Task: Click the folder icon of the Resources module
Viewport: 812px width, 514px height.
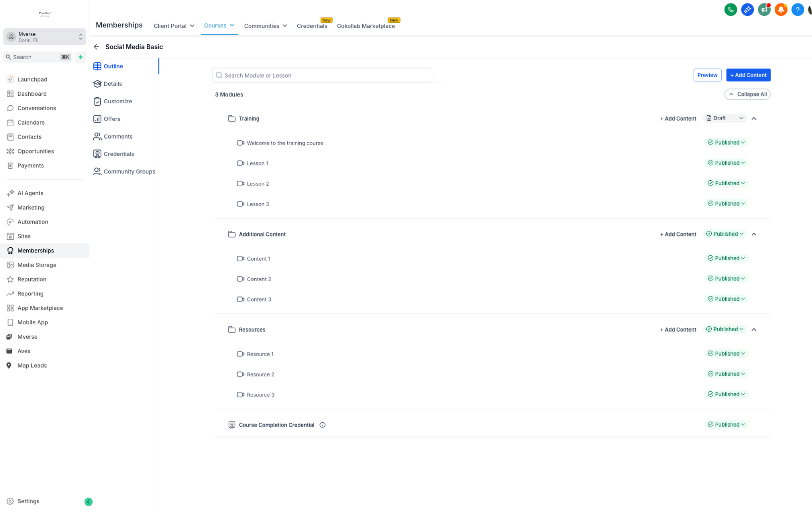Action: point(232,330)
